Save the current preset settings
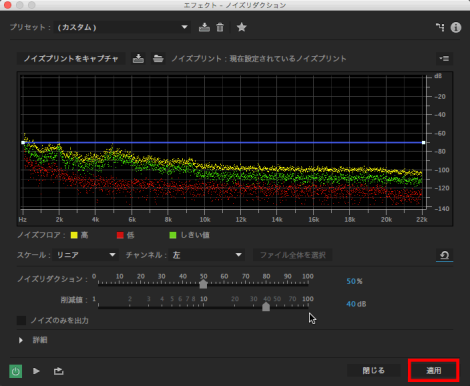470x386 pixels. pyautogui.click(x=204, y=27)
